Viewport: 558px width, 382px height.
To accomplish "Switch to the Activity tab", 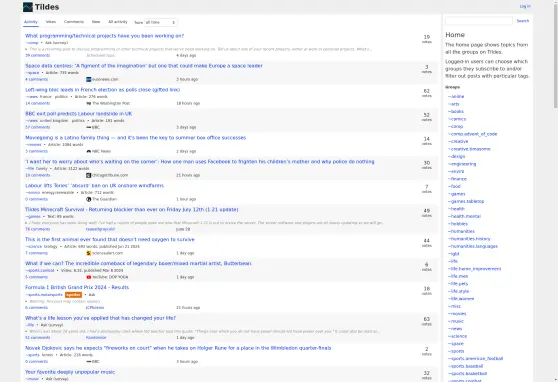I will [x=31, y=22].
